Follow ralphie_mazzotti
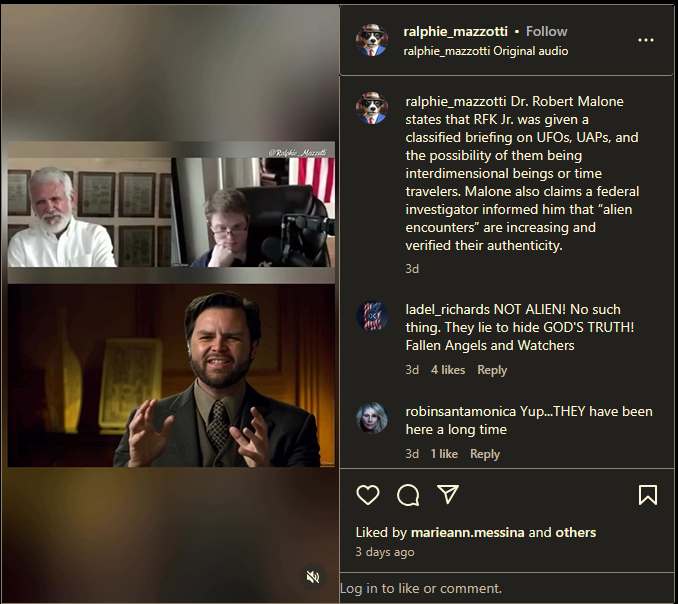This screenshot has width=678, height=604. tap(547, 31)
